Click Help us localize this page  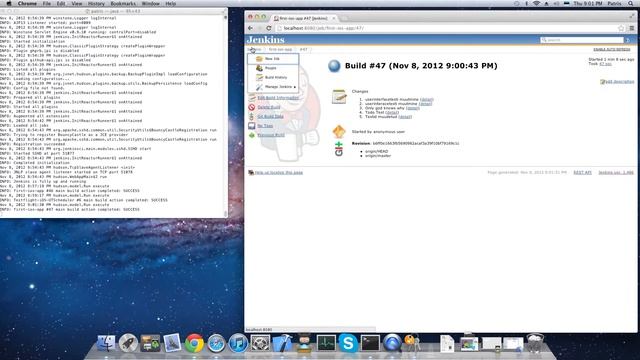(279, 173)
